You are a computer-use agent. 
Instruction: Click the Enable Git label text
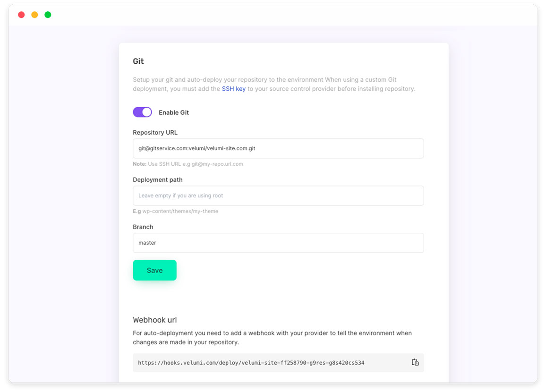pyautogui.click(x=173, y=112)
